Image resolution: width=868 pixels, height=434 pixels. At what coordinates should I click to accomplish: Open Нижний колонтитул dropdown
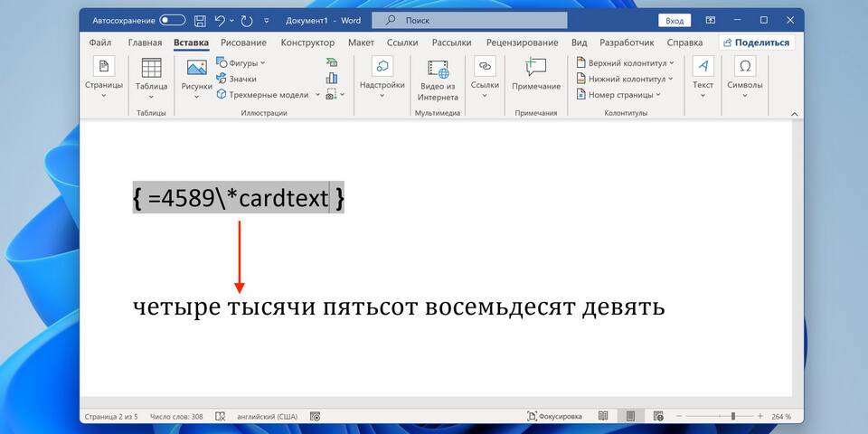point(625,79)
